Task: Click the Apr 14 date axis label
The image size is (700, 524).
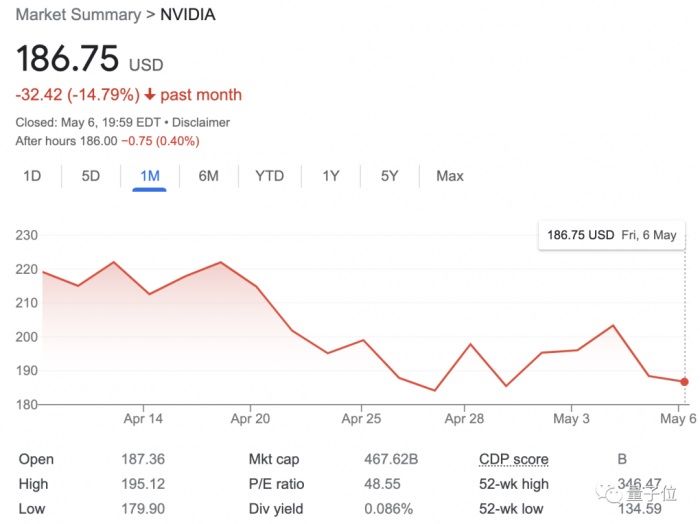Action: [x=144, y=419]
